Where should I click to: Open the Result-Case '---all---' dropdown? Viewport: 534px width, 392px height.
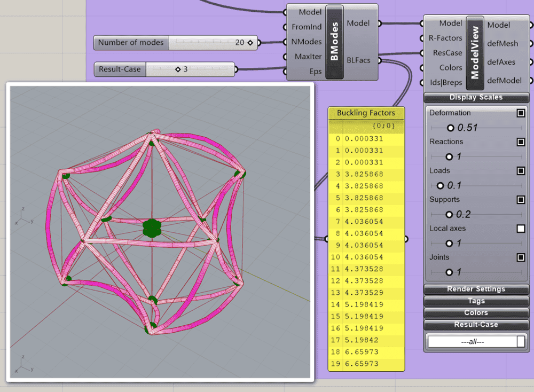tap(476, 342)
